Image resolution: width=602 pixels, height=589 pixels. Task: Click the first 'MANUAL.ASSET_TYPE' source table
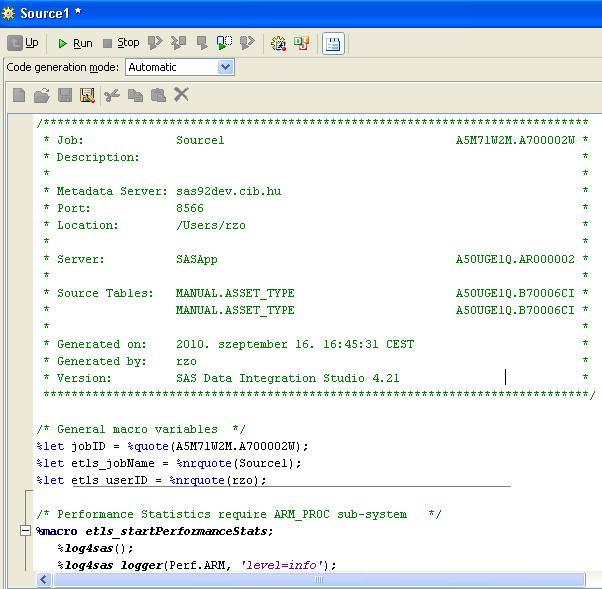(x=235, y=293)
